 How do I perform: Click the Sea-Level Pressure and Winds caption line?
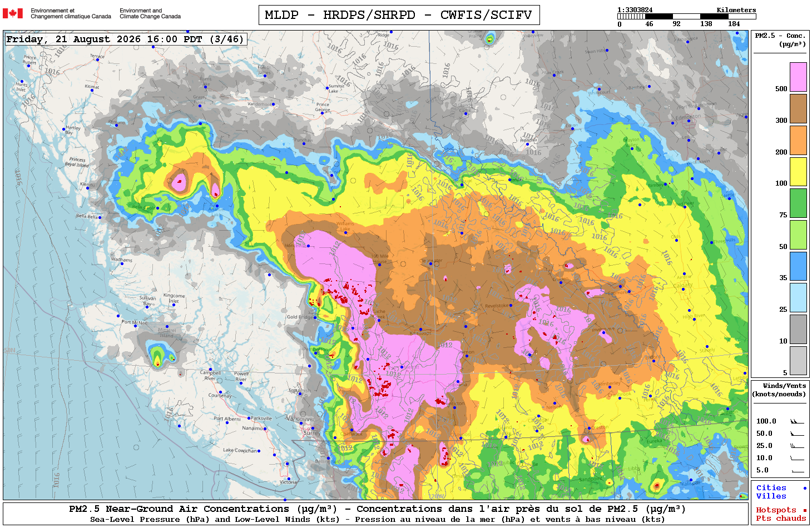377,520
